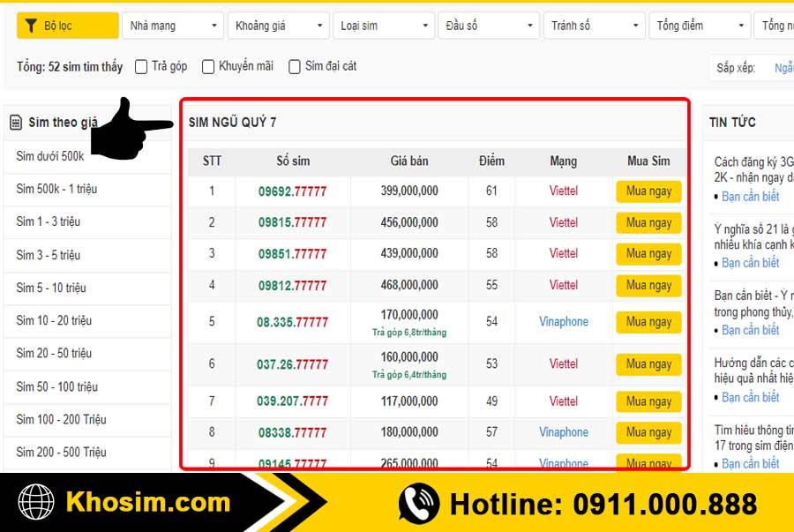Screen dimensions: 794x532
Task: Check the 'Khuyến mãi' option
Action: (208, 66)
